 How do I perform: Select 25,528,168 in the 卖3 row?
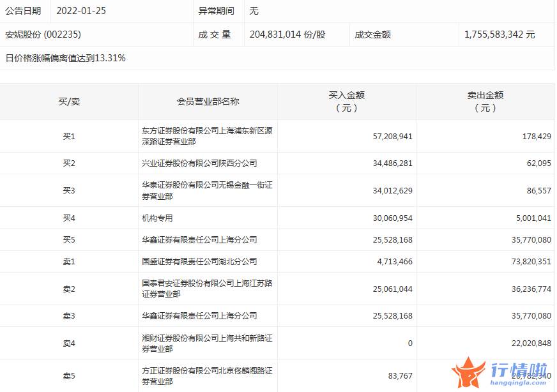pyautogui.click(x=393, y=316)
